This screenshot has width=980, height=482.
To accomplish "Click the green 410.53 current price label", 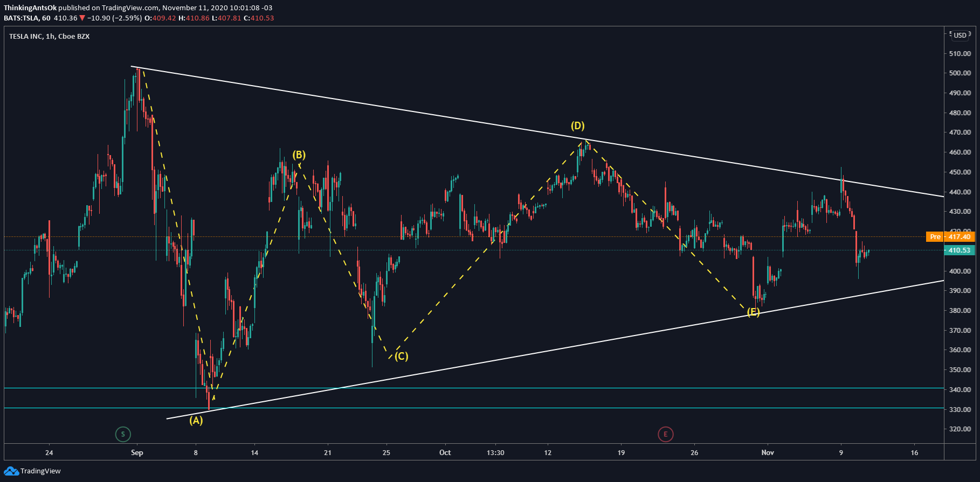I will point(960,250).
